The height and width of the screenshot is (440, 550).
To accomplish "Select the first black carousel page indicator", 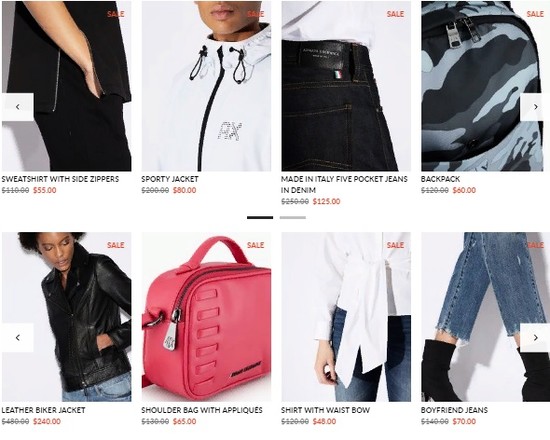I will (260, 218).
